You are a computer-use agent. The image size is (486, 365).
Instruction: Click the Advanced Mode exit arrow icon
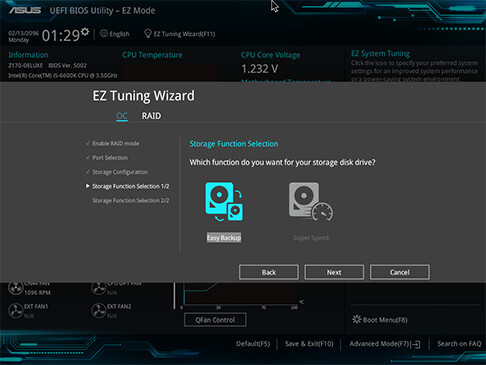click(416, 344)
